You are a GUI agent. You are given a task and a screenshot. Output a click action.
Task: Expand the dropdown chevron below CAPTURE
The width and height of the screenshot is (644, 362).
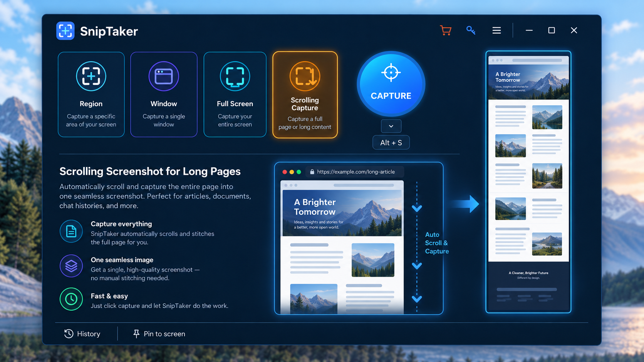(391, 126)
